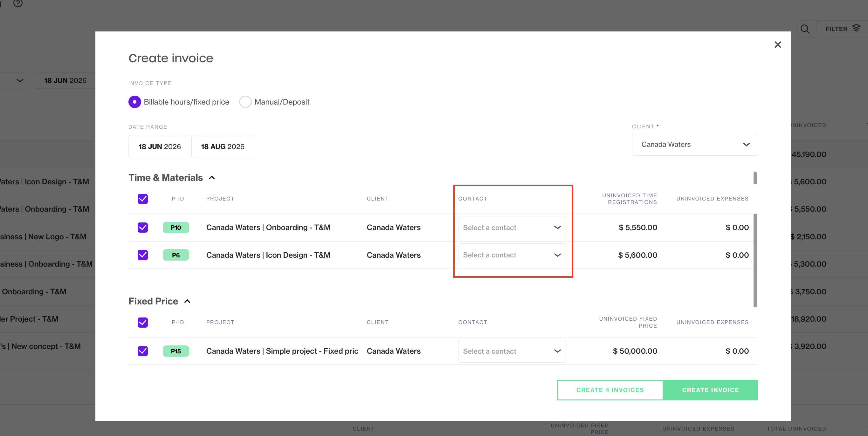Click the Create 4 Invoices button
This screenshot has height=436, width=868.
point(610,390)
